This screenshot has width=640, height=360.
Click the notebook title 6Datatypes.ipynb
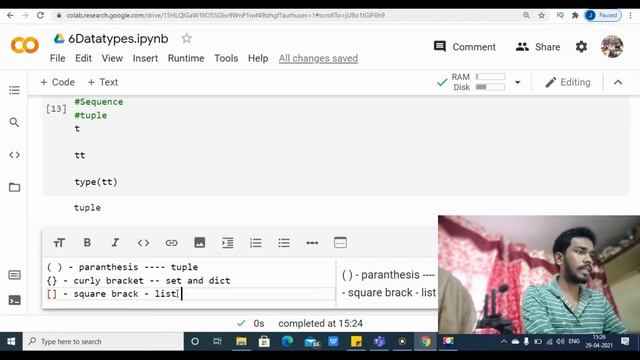coord(118,38)
